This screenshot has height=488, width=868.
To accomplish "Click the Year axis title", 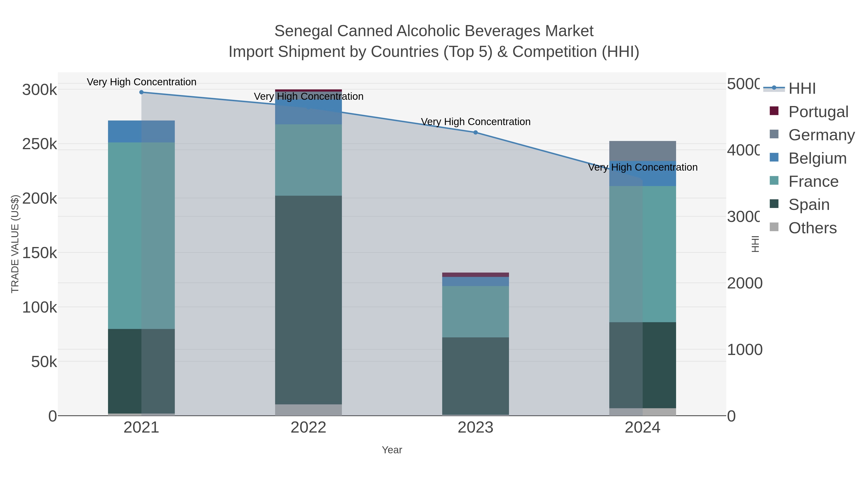I will (392, 450).
